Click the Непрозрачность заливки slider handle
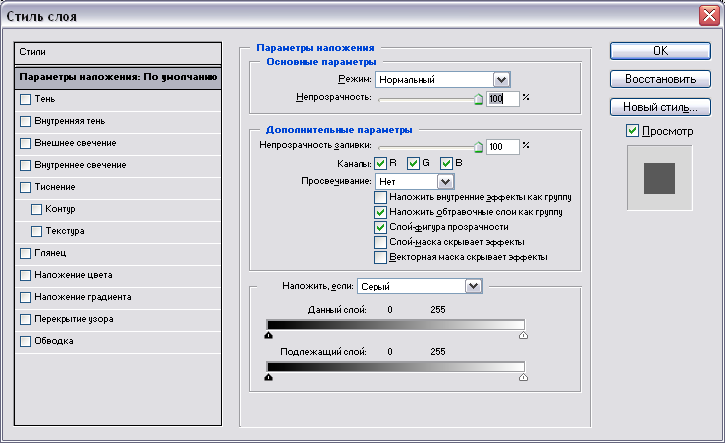The height and width of the screenshot is (443, 725). click(479, 148)
